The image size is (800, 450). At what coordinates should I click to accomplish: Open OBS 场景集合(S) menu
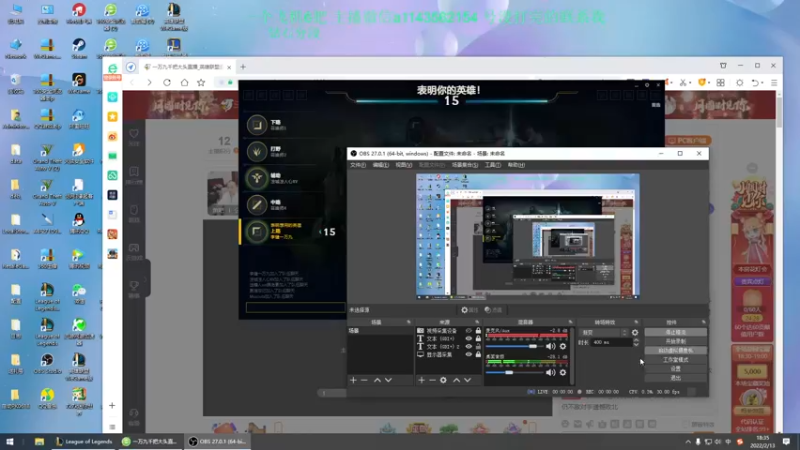(x=465, y=165)
